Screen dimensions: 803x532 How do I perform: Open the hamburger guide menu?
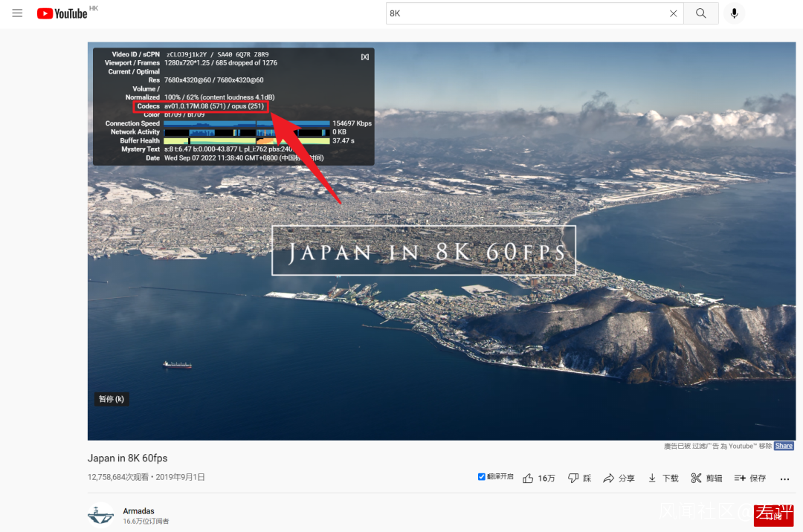coord(17,13)
